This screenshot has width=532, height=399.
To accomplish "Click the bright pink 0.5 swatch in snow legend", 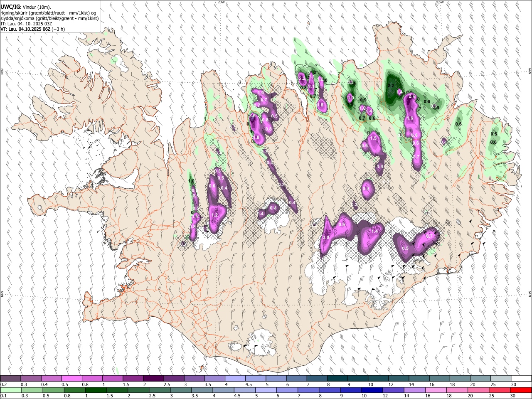I will point(71,379).
